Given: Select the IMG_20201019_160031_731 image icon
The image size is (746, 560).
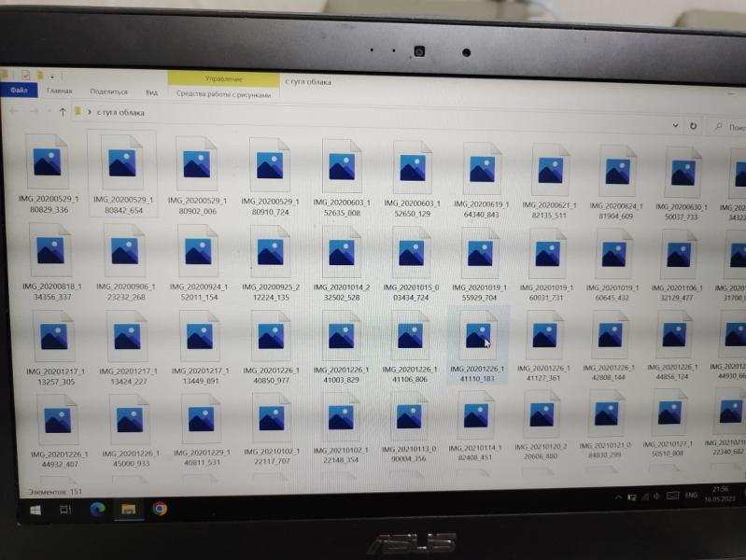Looking at the screenshot, I should pos(547,254).
